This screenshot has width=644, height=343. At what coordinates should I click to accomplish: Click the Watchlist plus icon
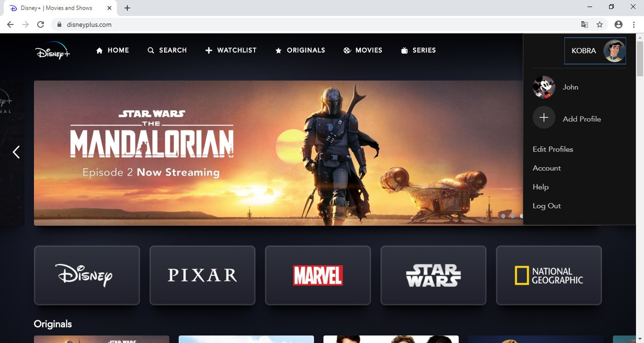[x=209, y=50]
